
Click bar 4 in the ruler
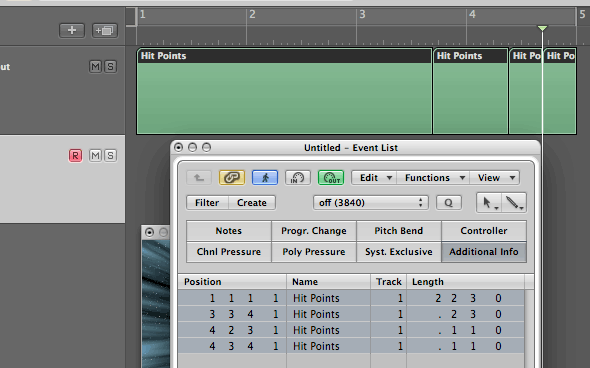(x=472, y=14)
